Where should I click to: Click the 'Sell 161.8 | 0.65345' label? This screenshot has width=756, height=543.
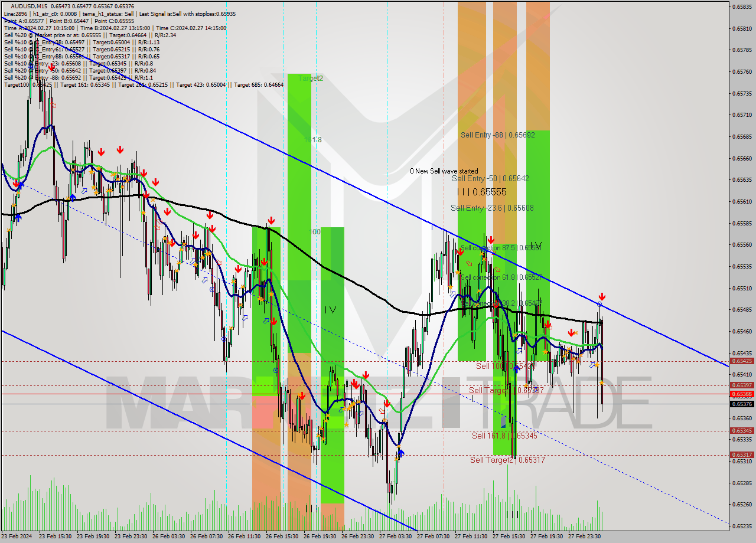tap(504, 436)
